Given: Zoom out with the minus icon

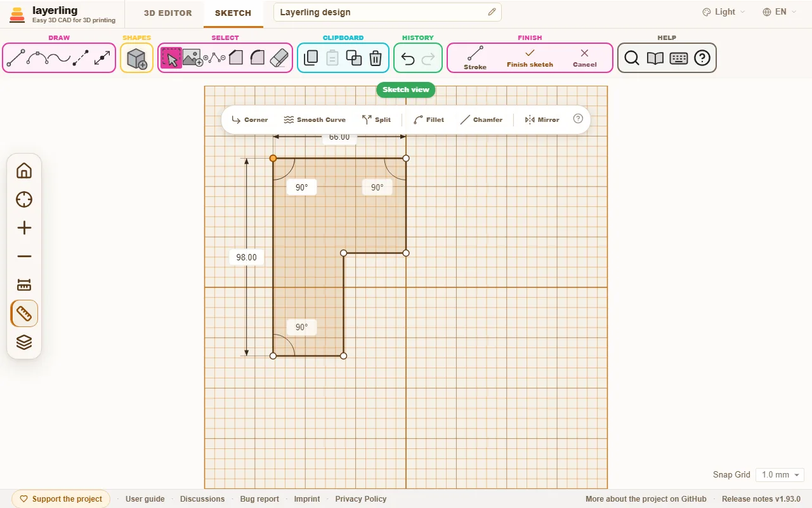Looking at the screenshot, I should click(x=24, y=257).
